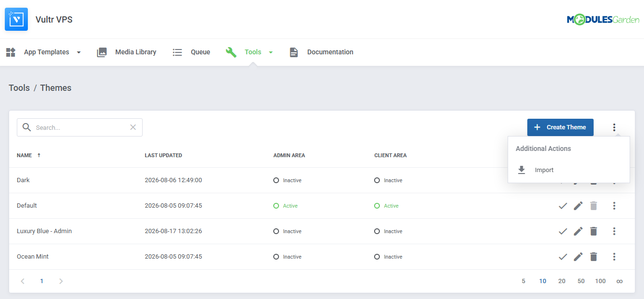Toggle Default theme Client Area Active status
Screen dimensions: 644x299
tap(386, 206)
